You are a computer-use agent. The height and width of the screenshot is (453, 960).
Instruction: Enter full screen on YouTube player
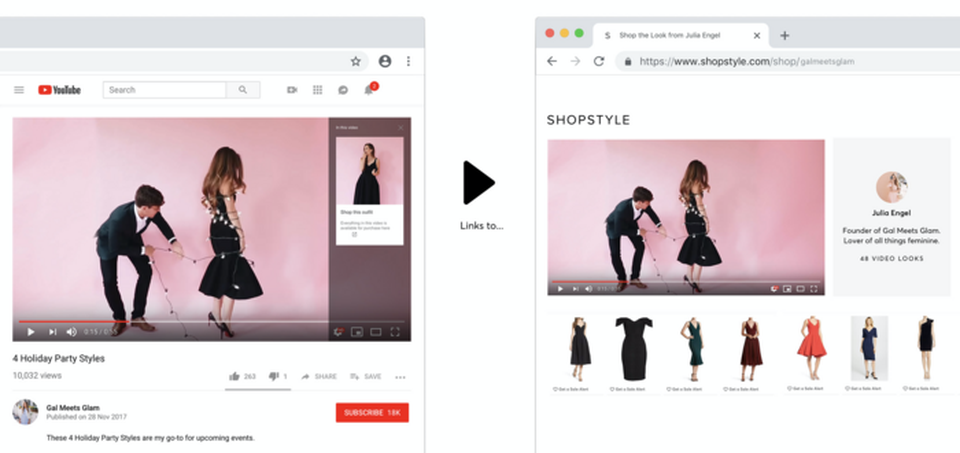click(395, 332)
